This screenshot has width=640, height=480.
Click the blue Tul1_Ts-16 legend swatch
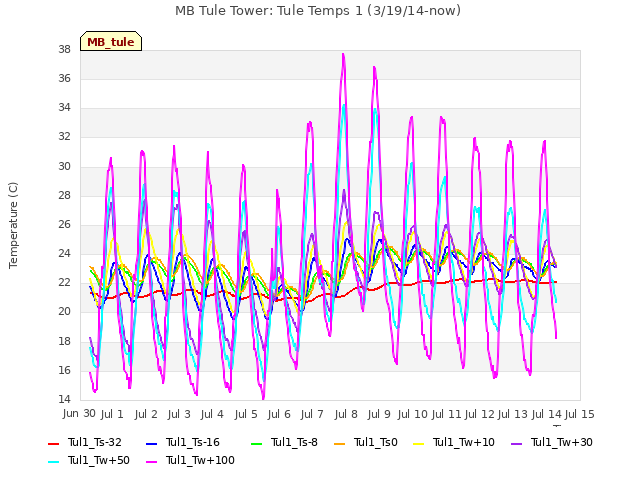(x=151, y=443)
